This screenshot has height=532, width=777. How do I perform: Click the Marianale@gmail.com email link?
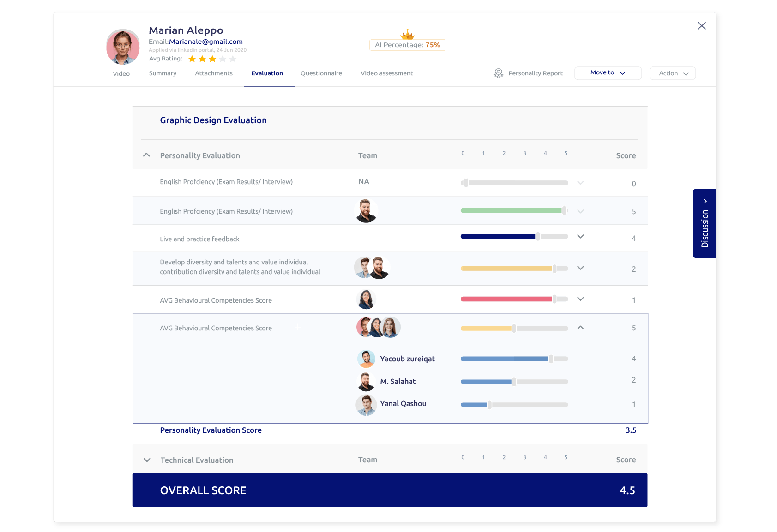[x=206, y=41]
